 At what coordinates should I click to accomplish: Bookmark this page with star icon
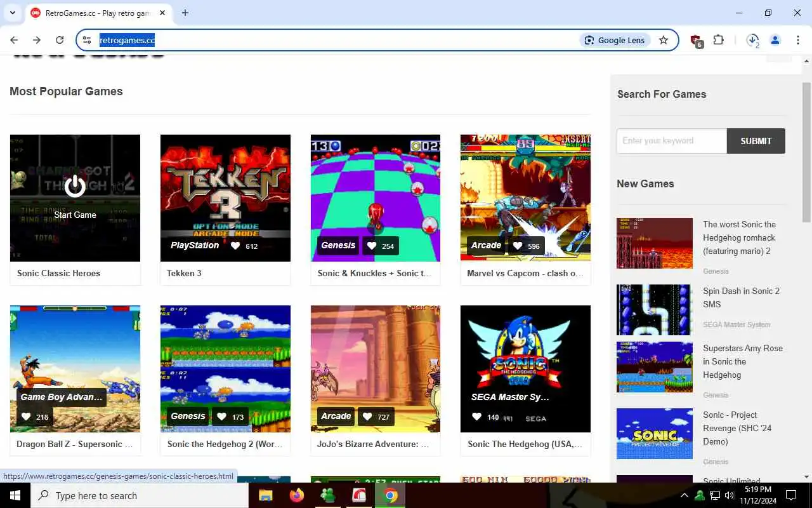664,40
